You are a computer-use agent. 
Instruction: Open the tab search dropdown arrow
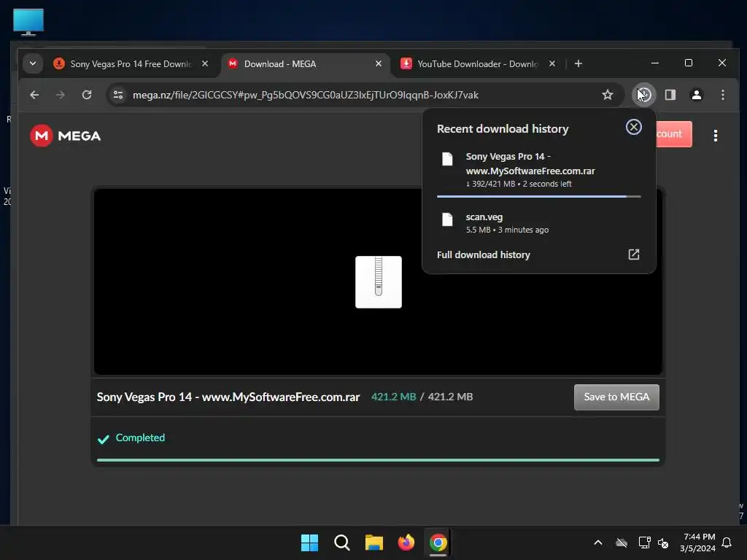pos(32,63)
